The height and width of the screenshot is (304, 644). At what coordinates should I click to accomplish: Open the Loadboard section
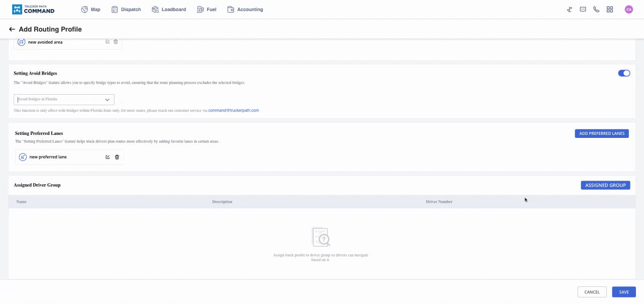(x=169, y=10)
